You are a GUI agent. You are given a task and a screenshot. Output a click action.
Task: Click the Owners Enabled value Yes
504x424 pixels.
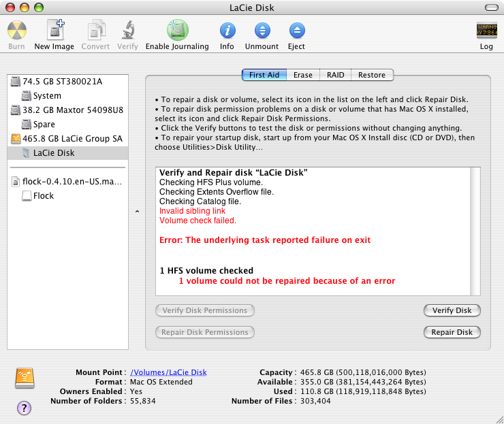[x=136, y=391]
